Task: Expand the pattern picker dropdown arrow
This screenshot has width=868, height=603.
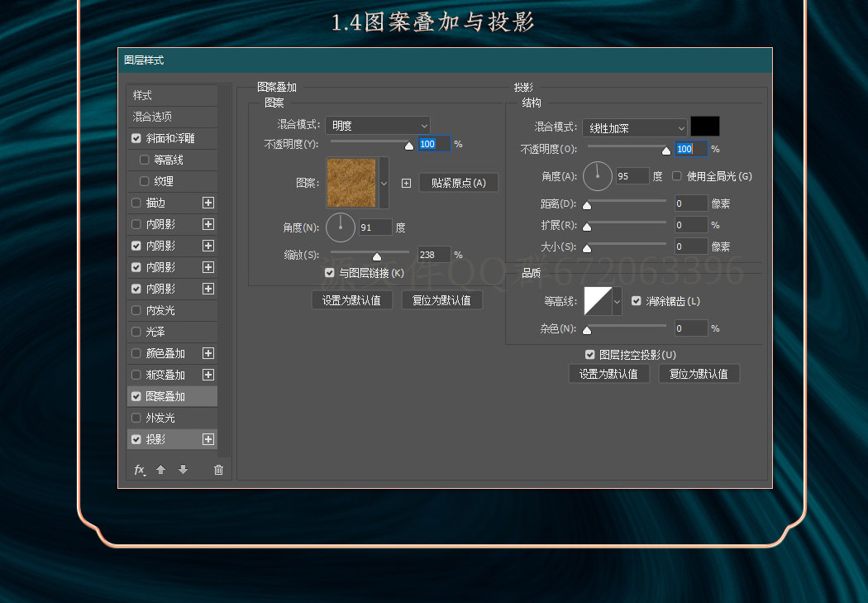Action: click(384, 184)
